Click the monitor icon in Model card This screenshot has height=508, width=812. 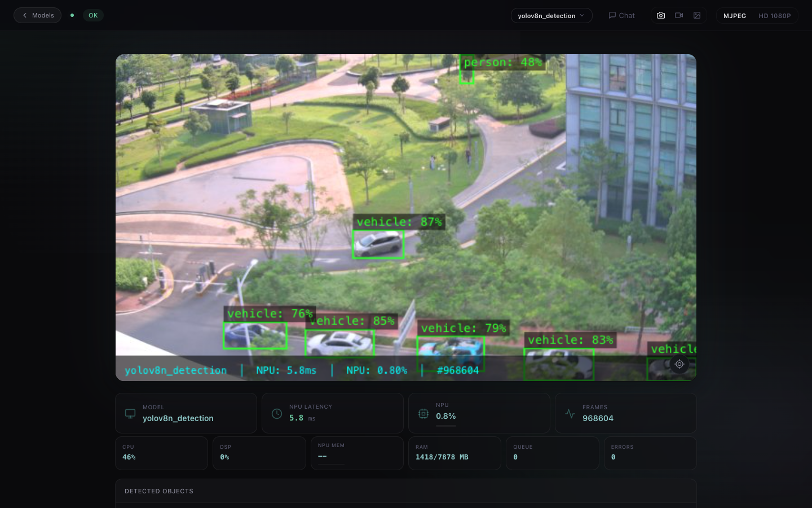point(130,414)
